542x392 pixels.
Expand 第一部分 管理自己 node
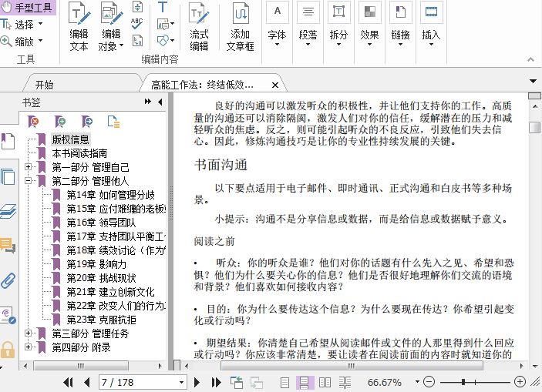pyautogui.click(x=29, y=167)
